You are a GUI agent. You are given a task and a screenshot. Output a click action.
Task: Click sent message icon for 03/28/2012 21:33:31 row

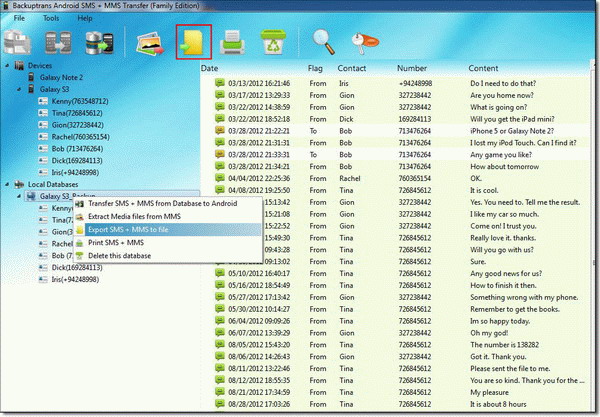click(220, 154)
